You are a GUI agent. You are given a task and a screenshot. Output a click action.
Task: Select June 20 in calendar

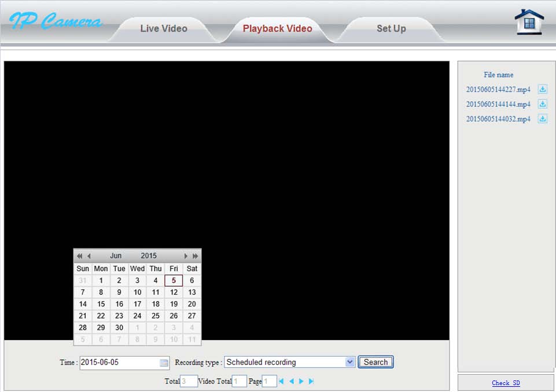coord(192,304)
